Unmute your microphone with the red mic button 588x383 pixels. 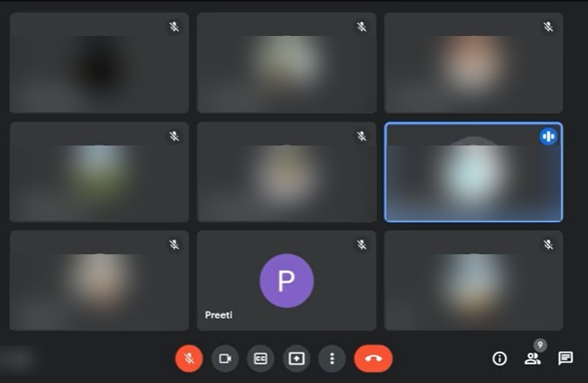[x=189, y=359]
